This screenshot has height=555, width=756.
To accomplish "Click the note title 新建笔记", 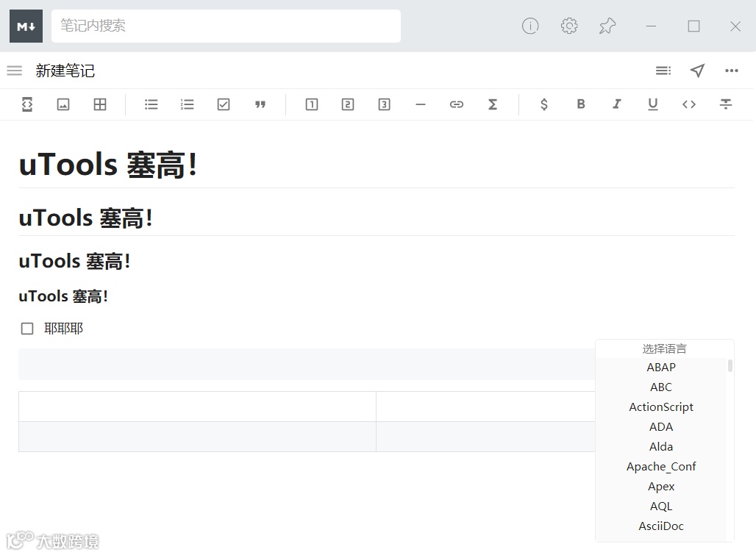I will 65,71.
